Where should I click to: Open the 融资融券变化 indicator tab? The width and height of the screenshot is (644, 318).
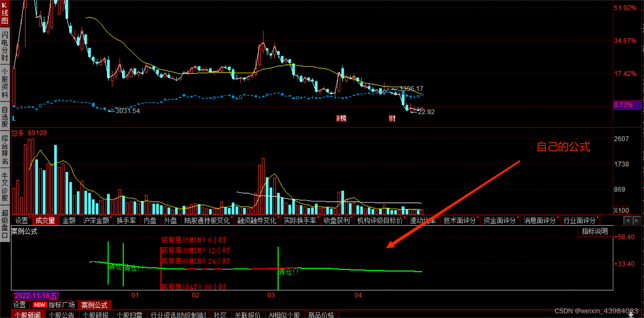pos(257,221)
